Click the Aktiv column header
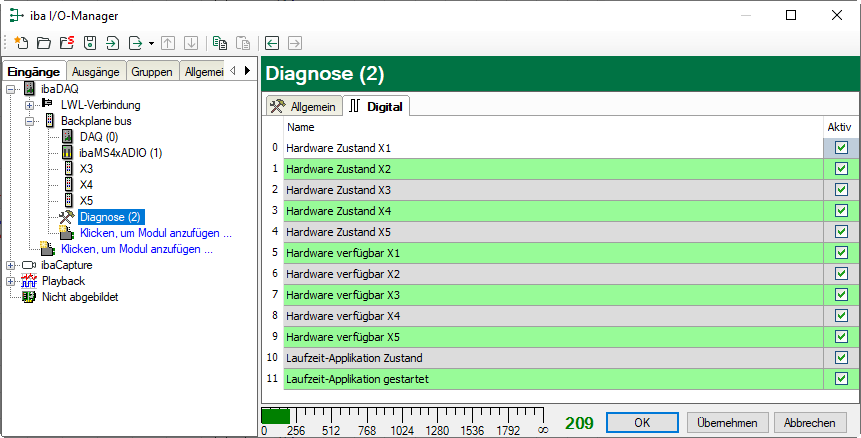The height and width of the screenshot is (438, 861). point(839,127)
